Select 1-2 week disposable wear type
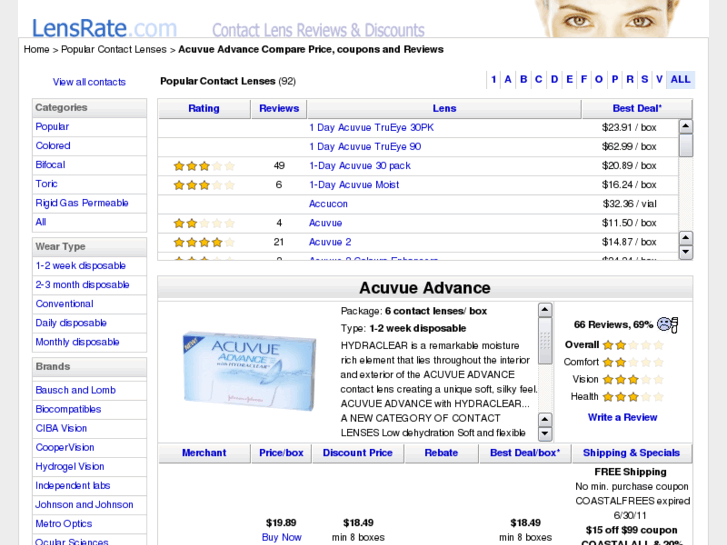 coord(81,266)
